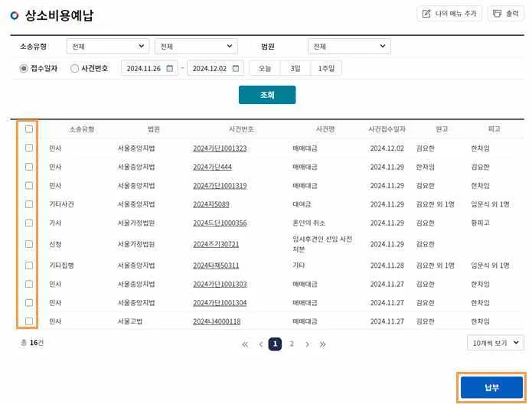Click the start date field 2024.11.26

[149, 69]
